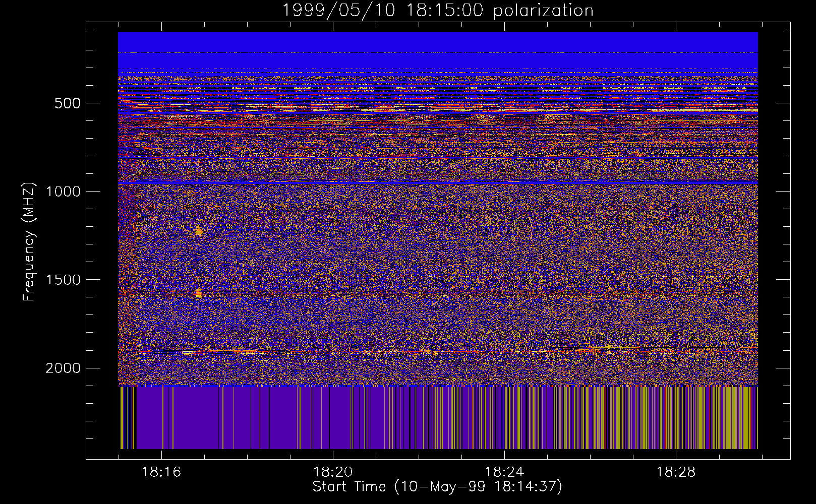The image size is (816, 504).
Task: Click the 18:24 time tick label
Action: click(504, 472)
